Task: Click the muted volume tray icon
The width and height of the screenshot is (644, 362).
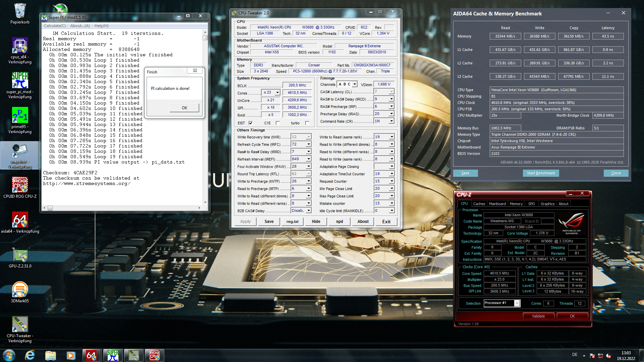Action: [x=608, y=356]
